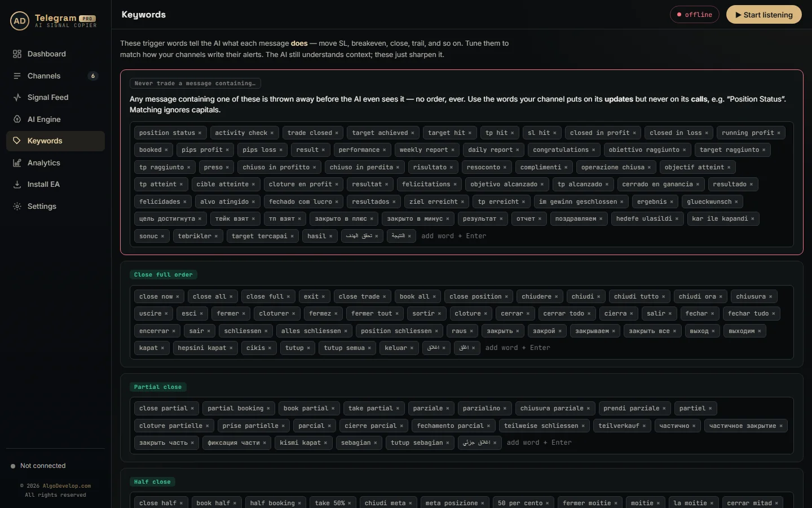Select the 'hepsini kapat' keyword chip
This screenshot has height=508, width=812.
click(x=205, y=348)
